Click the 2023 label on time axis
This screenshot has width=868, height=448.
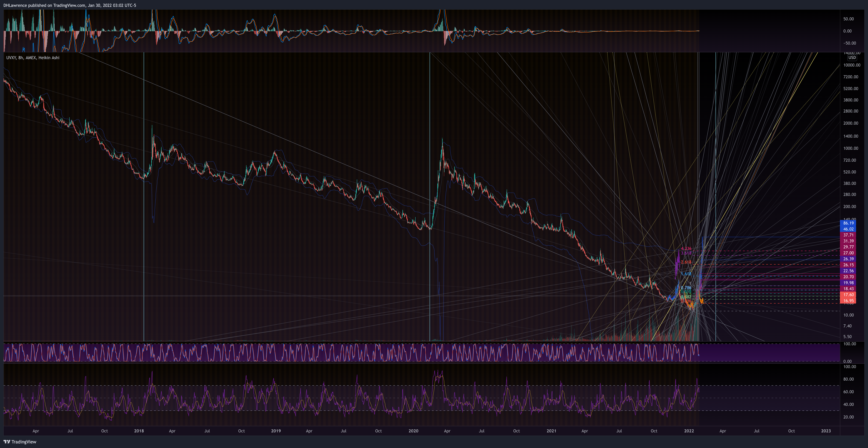pyautogui.click(x=826, y=431)
